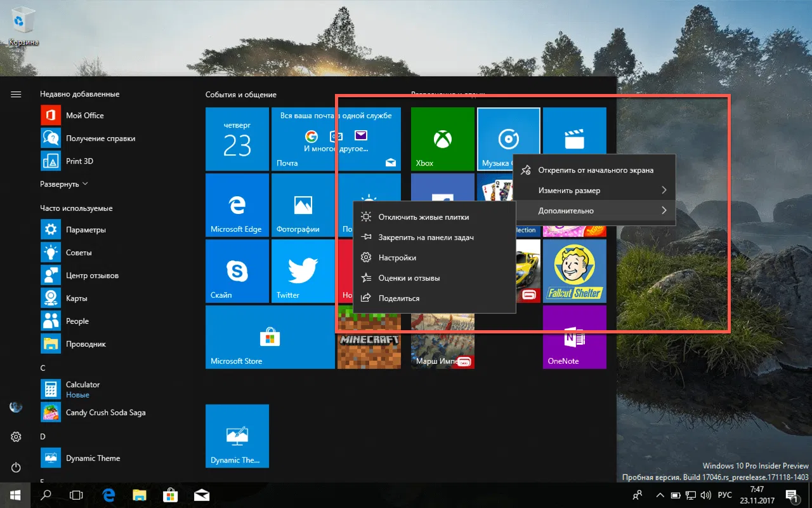Launch Fallout Shelter
This screenshot has width=812, height=508.
coord(574,271)
